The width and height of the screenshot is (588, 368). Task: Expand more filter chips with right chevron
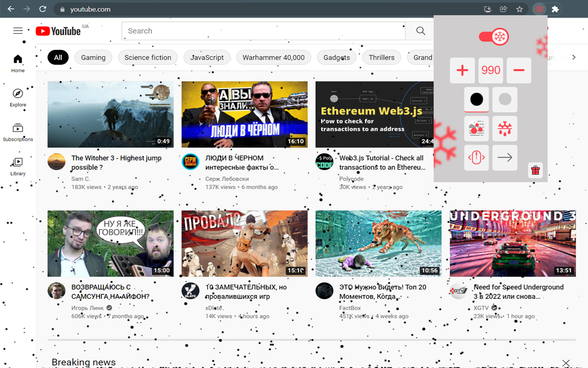point(573,57)
